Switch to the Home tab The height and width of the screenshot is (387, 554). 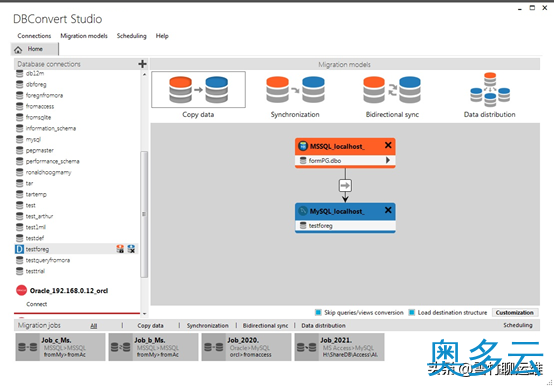point(35,49)
